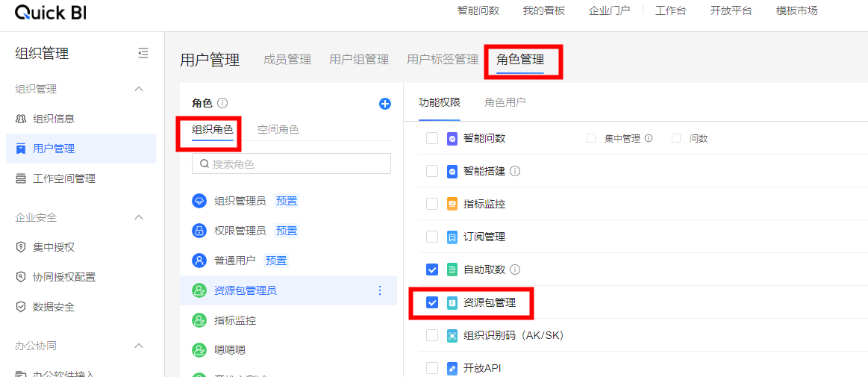The height and width of the screenshot is (377, 868).
Task: Collapse sidebar using the menu fold icon
Action: [143, 53]
